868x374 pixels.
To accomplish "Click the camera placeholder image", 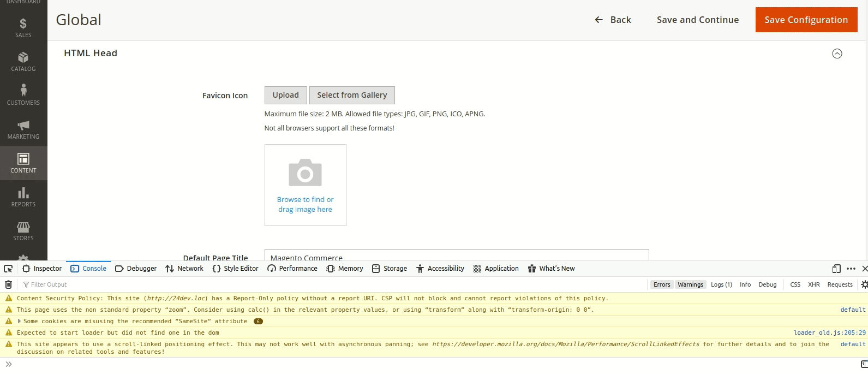I will click(305, 173).
